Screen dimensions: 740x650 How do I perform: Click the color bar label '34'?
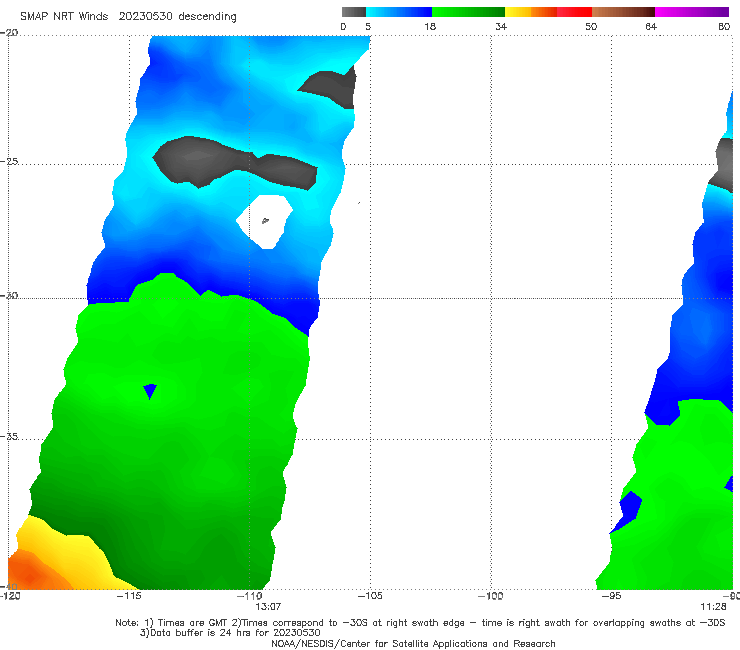pos(501,26)
